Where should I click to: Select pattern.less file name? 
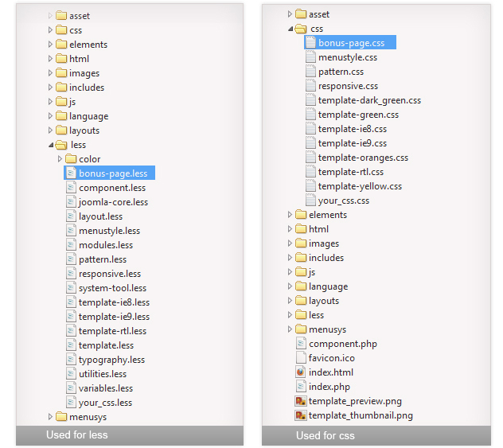click(x=103, y=259)
